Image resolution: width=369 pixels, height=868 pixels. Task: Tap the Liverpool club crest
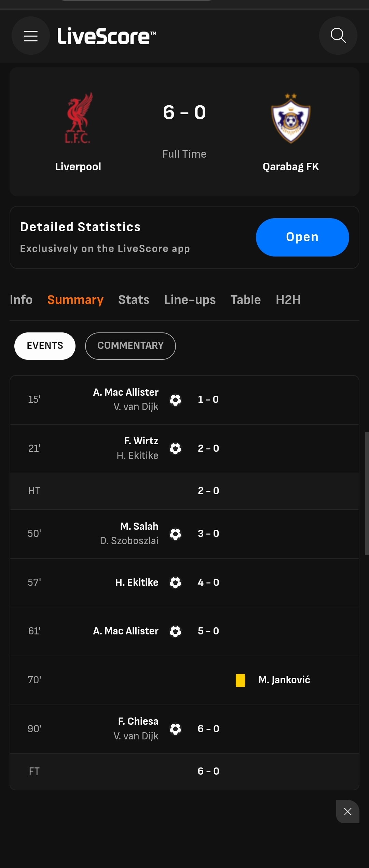[x=78, y=118]
